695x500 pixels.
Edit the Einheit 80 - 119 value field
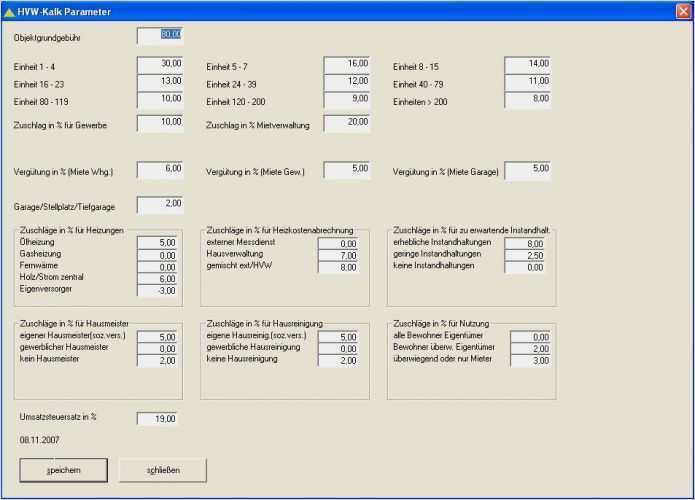[160, 100]
